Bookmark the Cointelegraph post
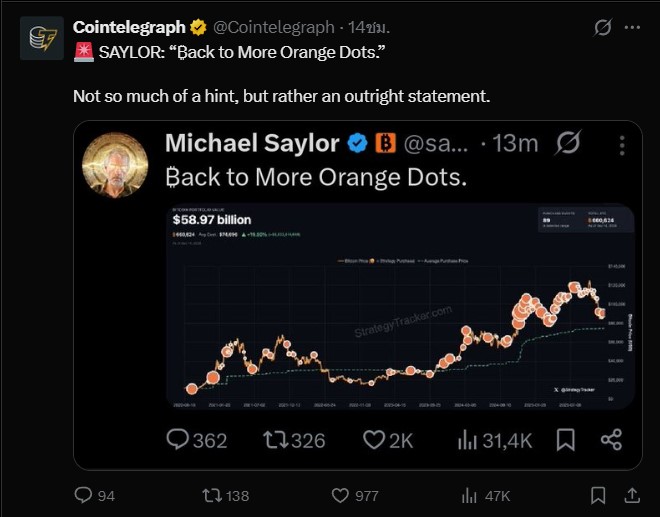This screenshot has height=517, width=660. coord(597,495)
